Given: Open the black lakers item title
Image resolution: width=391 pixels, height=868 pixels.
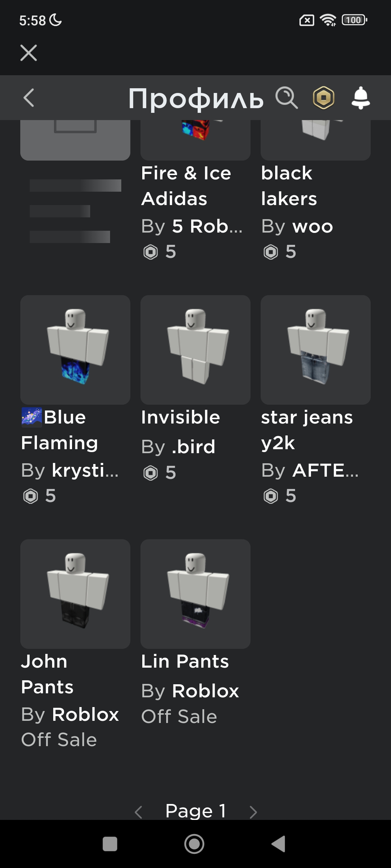Looking at the screenshot, I should (289, 186).
